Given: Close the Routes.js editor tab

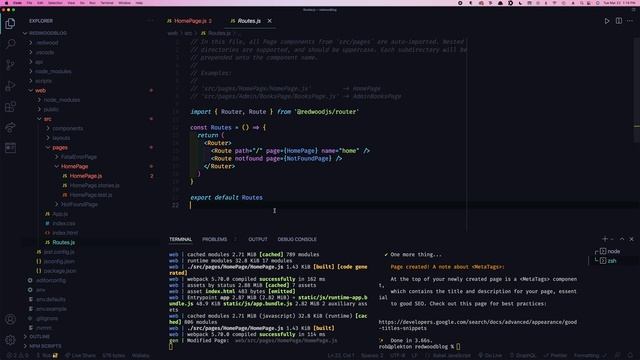Looking at the screenshot, I should point(269,21).
